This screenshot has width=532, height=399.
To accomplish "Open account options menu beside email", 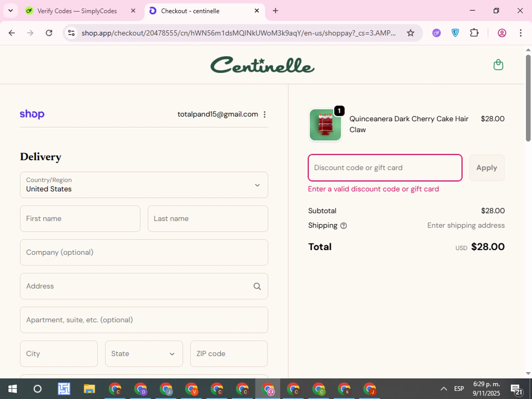I will point(265,114).
